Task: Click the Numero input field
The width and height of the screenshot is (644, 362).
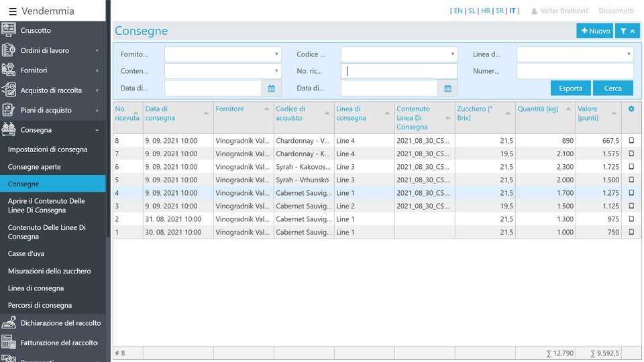Action: pos(574,71)
